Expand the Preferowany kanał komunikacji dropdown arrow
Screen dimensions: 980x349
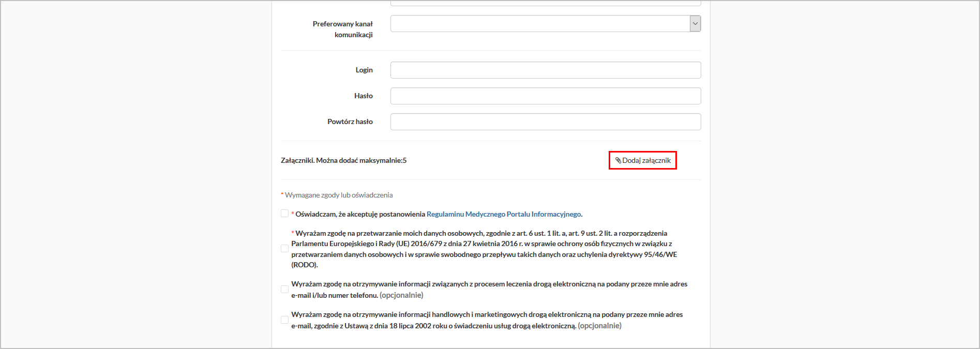[x=695, y=24]
